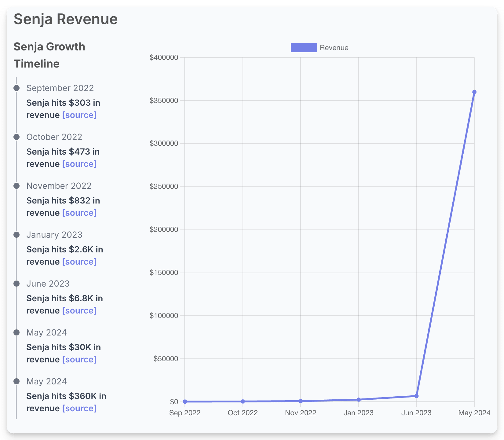
Task: Click the $200000 y-axis label
Action: point(164,229)
